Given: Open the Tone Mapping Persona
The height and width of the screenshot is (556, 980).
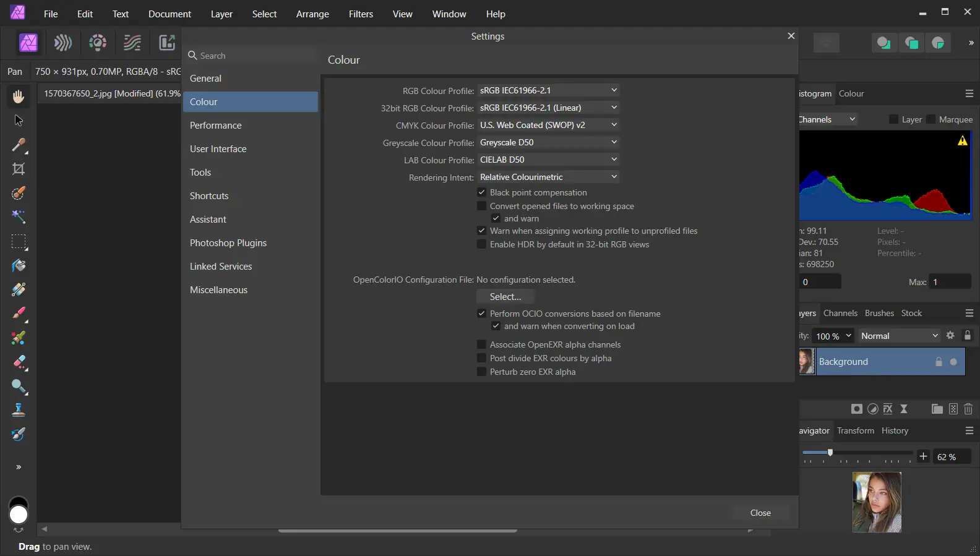Looking at the screenshot, I should 132,43.
